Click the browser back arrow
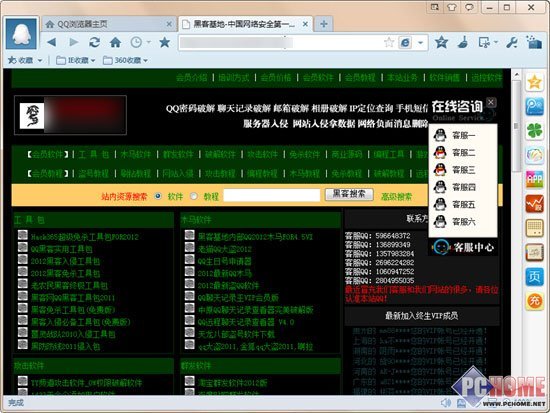 (52, 42)
